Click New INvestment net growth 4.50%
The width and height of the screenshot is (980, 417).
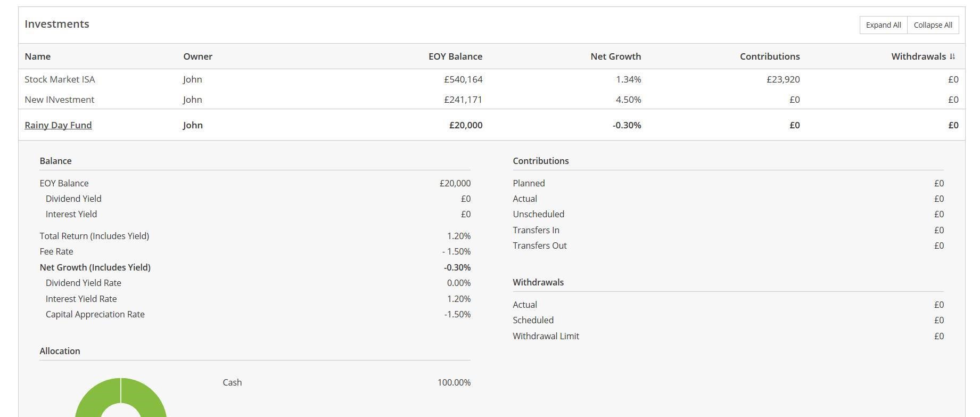click(x=628, y=100)
